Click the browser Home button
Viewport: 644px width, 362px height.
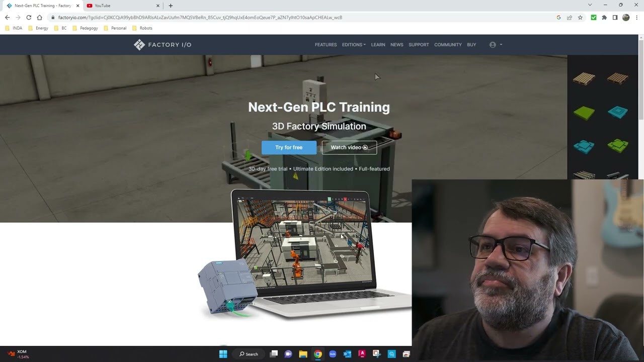pos(39,17)
